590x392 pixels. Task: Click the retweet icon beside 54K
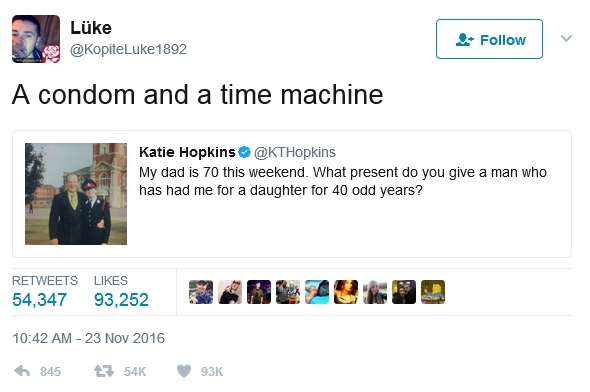(x=104, y=371)
